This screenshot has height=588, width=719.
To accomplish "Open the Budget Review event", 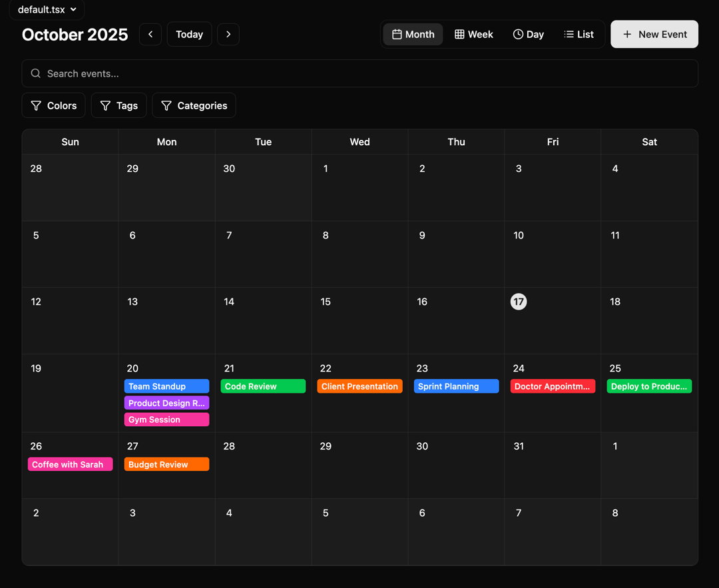I will [167, 464].
